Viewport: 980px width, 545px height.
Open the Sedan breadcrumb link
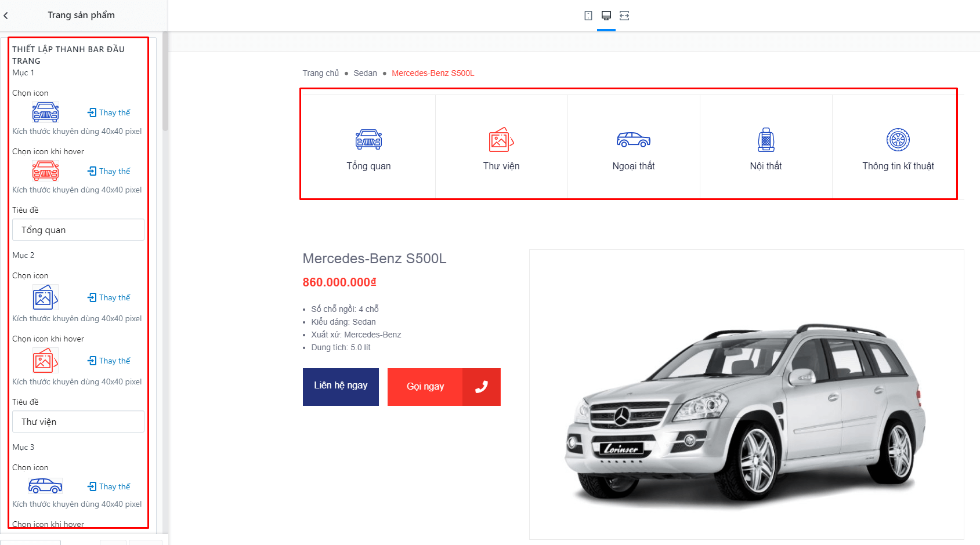[x=366, y=73]
